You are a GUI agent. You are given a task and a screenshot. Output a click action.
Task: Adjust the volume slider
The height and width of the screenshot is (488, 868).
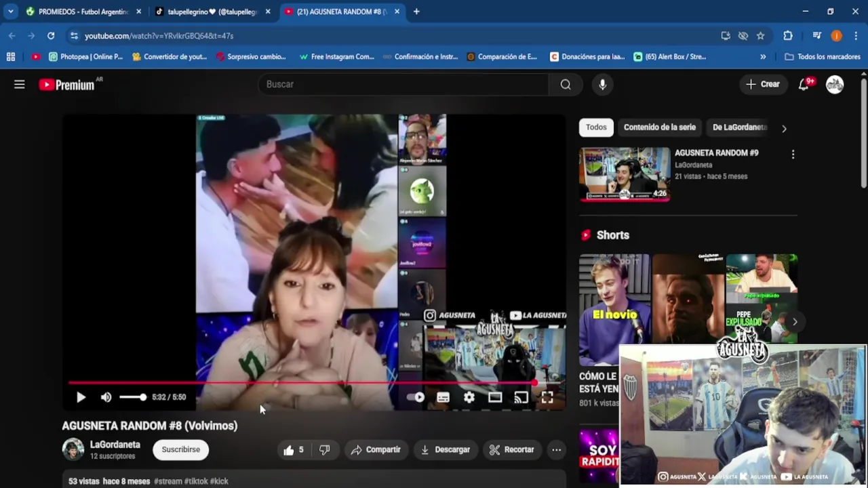[133, 397]
